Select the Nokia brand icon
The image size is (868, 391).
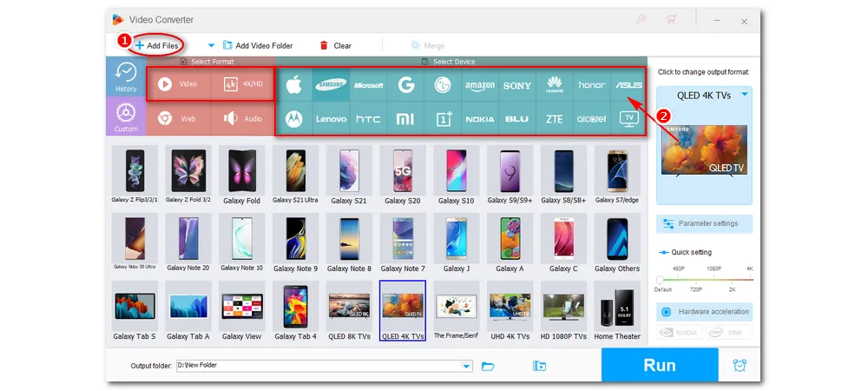[x=480, y=118]
